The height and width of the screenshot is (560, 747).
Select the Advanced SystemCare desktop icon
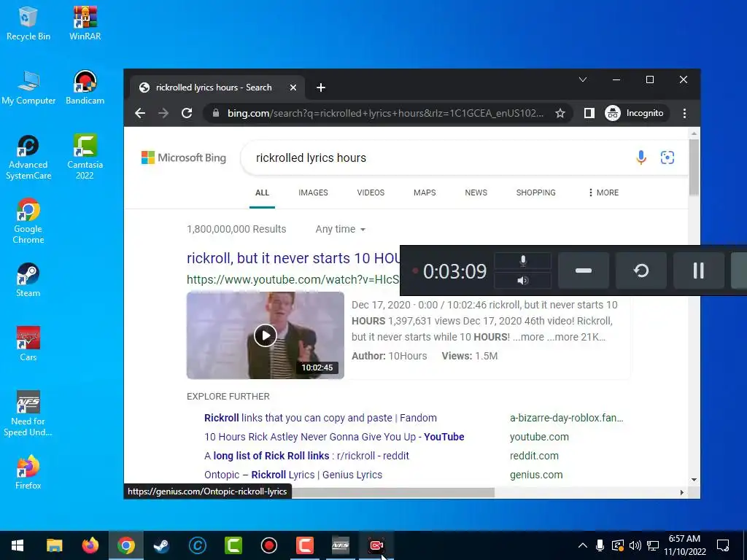[x=28, y=157]
